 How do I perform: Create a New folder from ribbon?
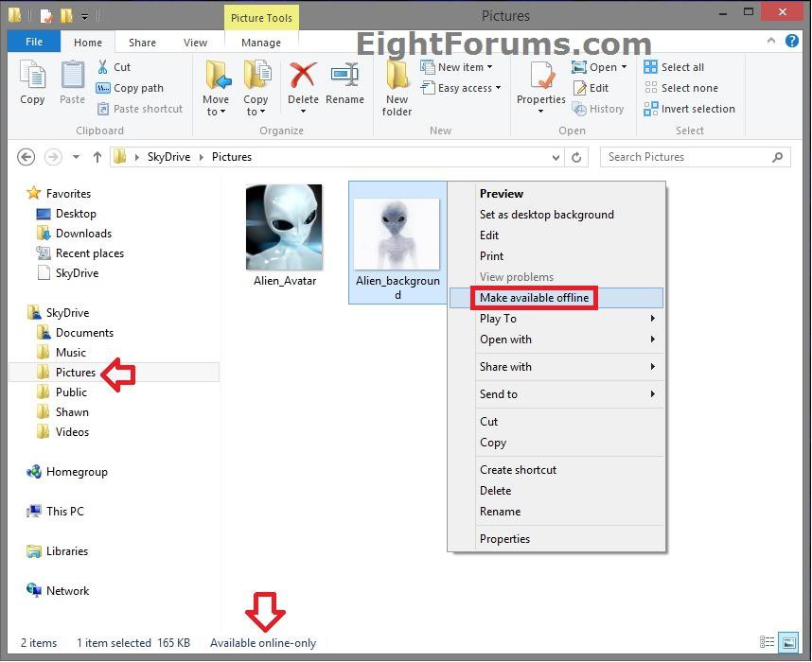397,87
